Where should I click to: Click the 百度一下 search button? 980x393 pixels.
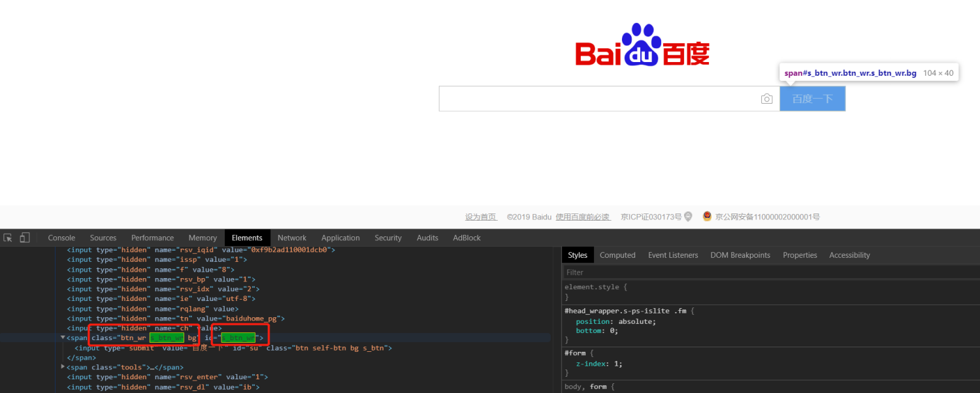coord(813,99)
